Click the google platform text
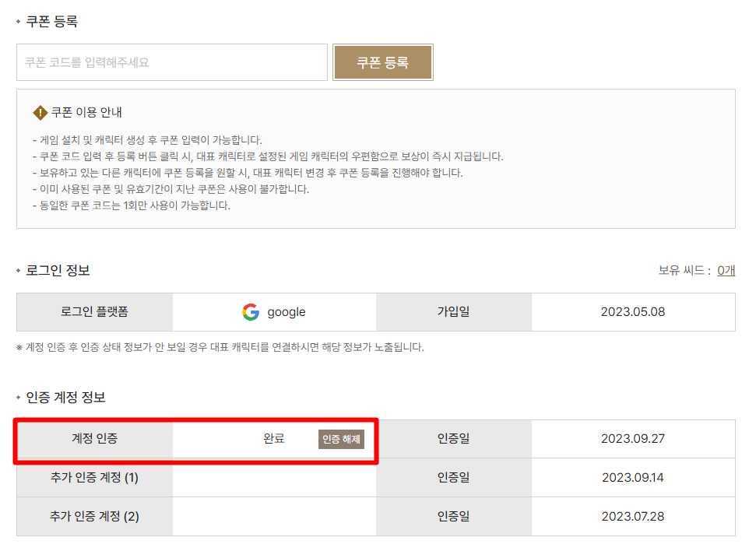Image resolution: width=756 pixels, height=551 pixels. tap(287, 312)
